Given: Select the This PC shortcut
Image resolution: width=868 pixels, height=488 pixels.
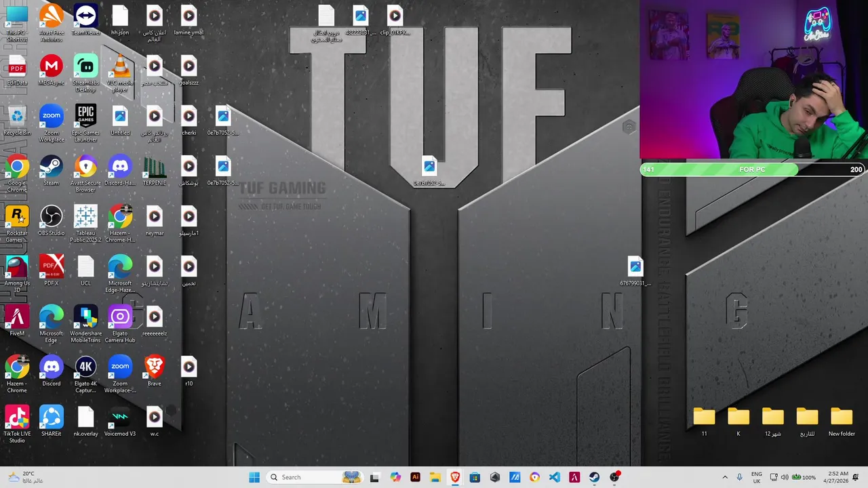Looking at the screenshot, I should pyautogui.click(x=17, y=23).
